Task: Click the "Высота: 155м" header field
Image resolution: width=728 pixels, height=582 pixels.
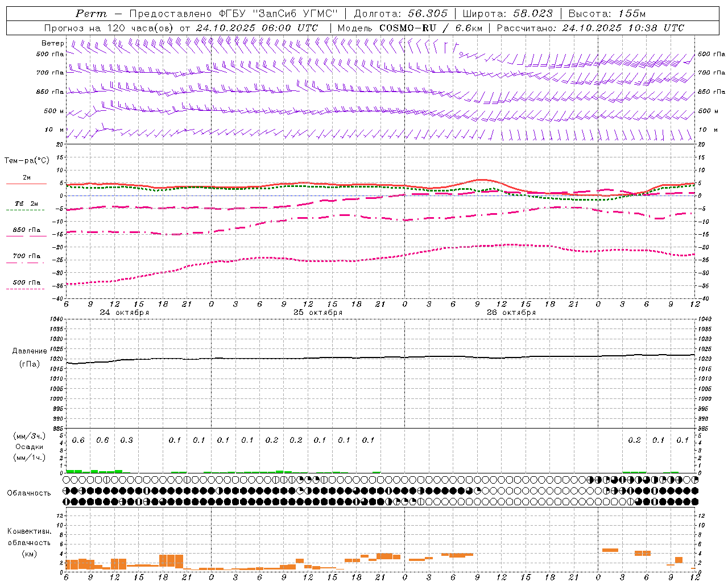Action: point(607,14)
